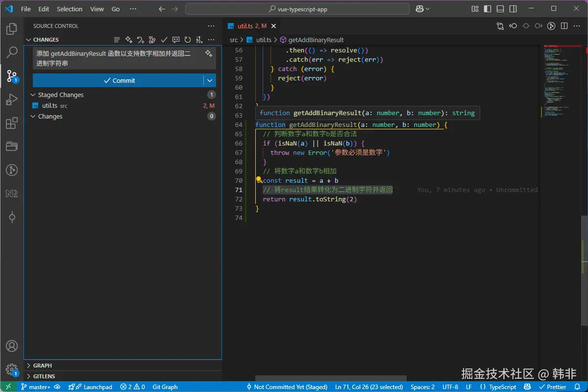Collapse the Staged Changes section

[33, 95]
